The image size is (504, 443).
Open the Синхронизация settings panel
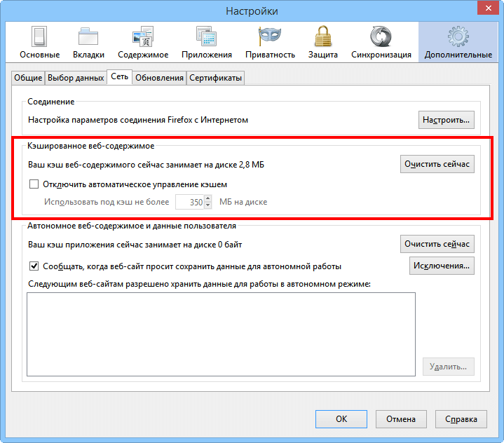tap(381, 42)
